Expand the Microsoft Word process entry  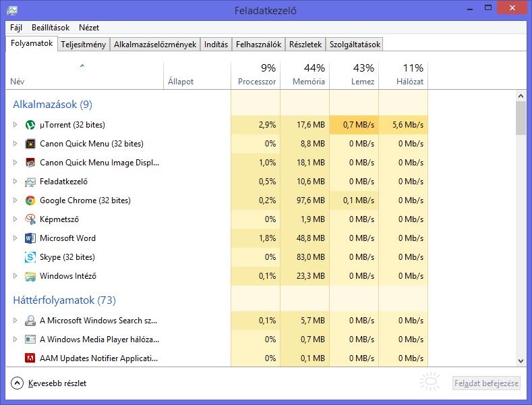[x=16, y=238]
